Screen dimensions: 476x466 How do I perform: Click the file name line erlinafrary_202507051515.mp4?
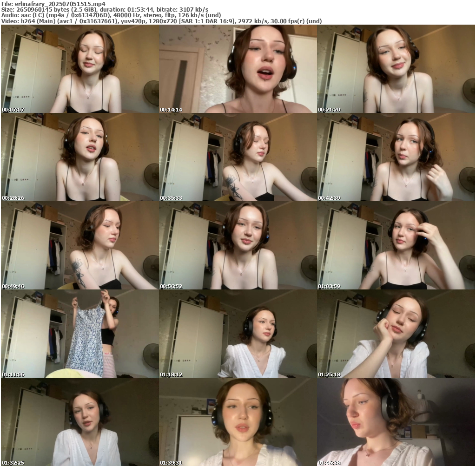coord(53,4)
